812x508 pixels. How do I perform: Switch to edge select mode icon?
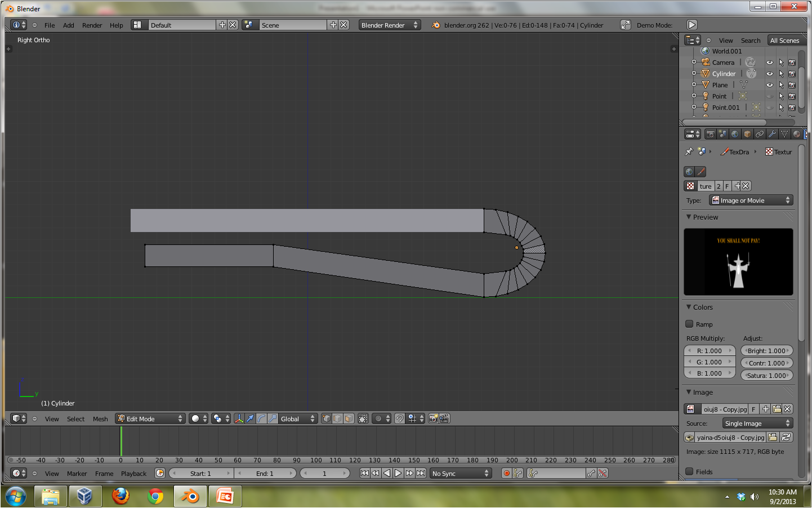337,418
